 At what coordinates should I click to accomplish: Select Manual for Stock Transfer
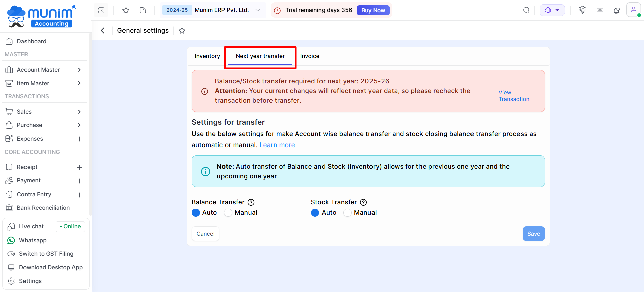pyautogui.click(x=348, y=213)
